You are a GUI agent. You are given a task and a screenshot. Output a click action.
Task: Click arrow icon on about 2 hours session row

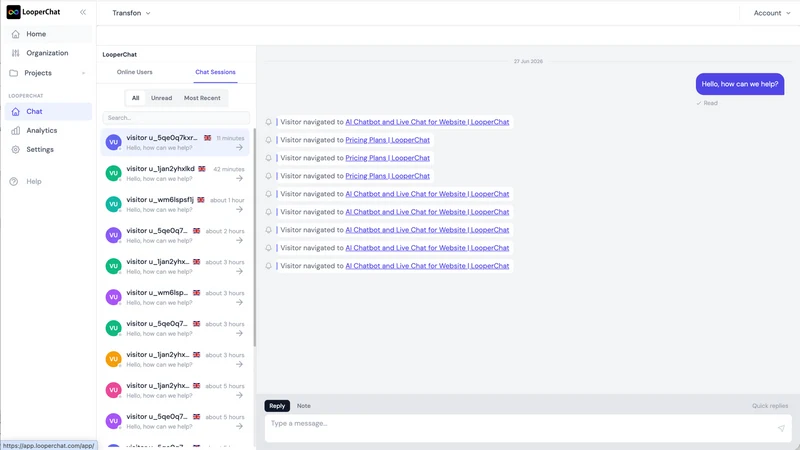(239, 240)
